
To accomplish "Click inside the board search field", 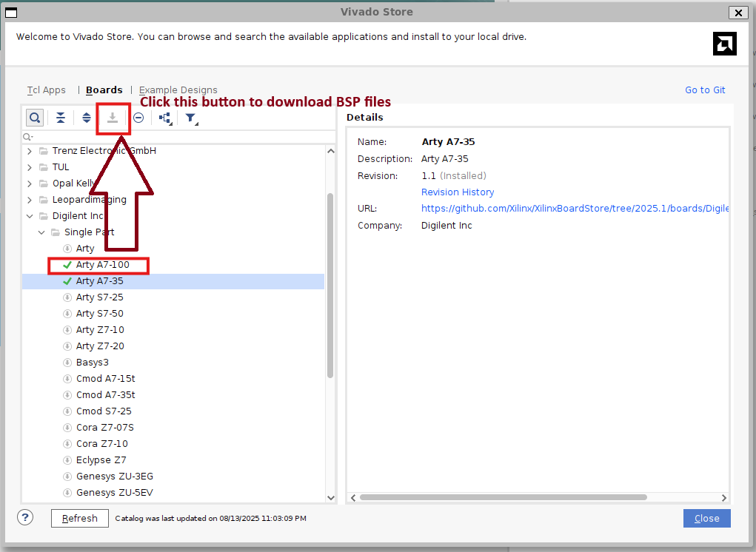I will pyautogui.click(x=178, y=137).
